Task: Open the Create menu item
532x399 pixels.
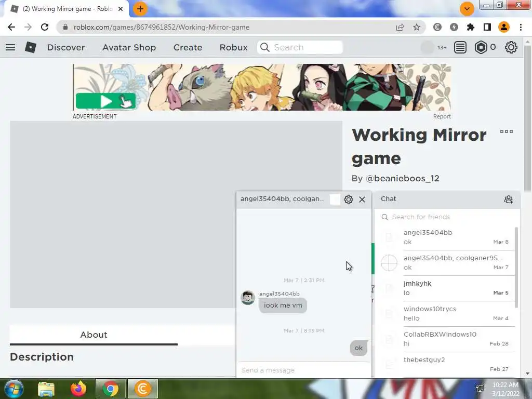Action: [188, 47]
